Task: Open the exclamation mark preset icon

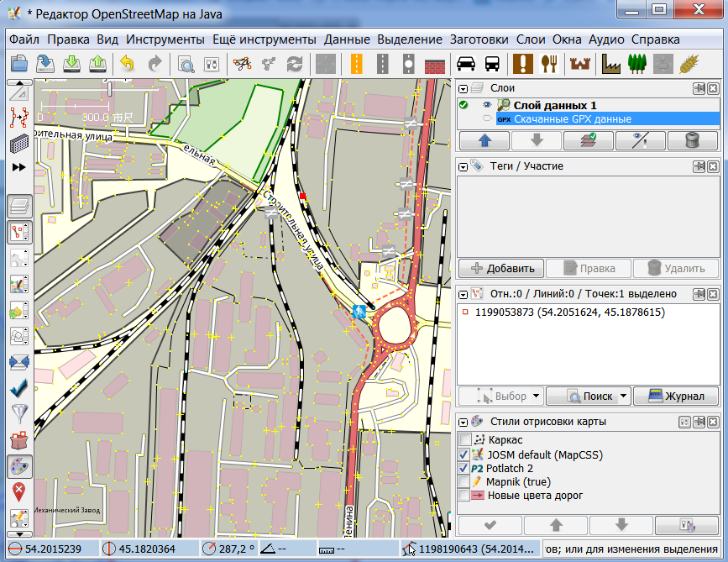Action: (523, 64)
